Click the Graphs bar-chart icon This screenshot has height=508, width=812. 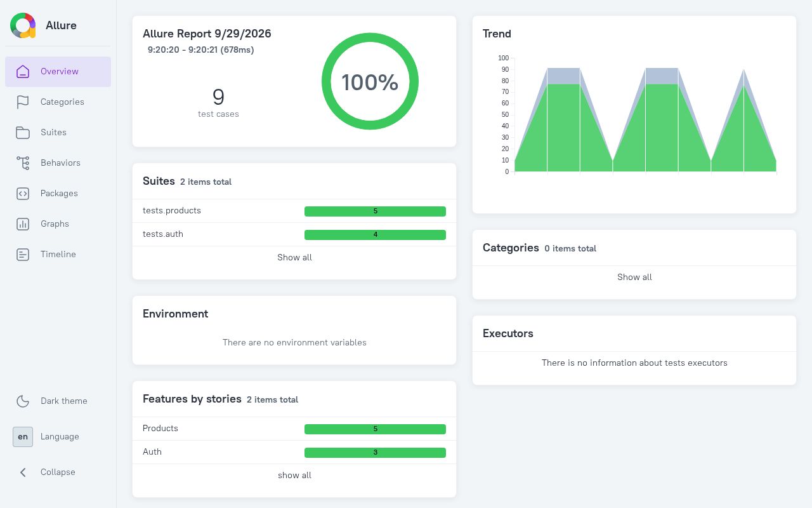coord(23,224)
